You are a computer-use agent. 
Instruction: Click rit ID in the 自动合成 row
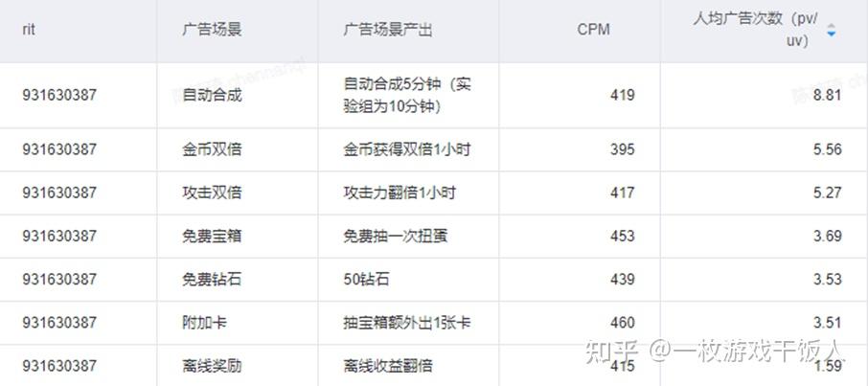point(59,95)
